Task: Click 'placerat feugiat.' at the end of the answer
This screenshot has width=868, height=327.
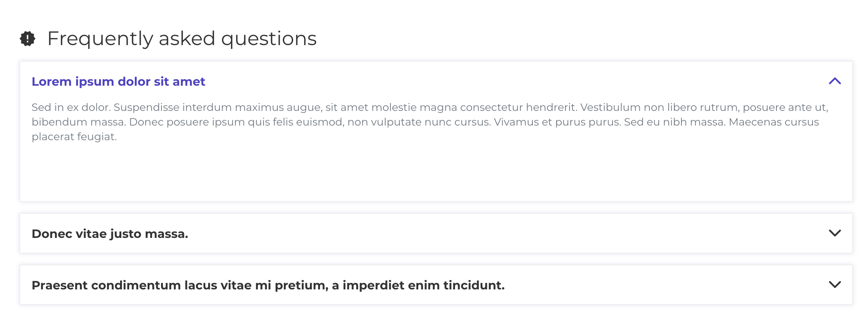Action: (x=74, y=137)
